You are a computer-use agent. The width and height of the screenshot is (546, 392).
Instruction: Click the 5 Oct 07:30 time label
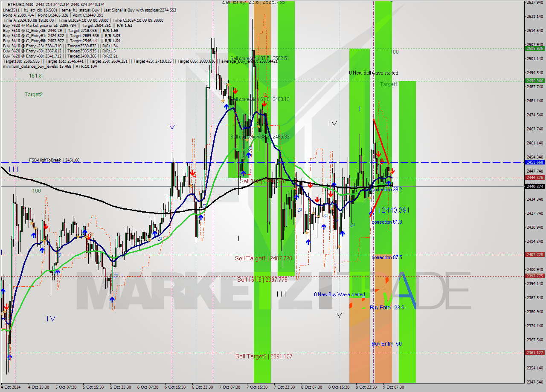(x=66, y=387)
